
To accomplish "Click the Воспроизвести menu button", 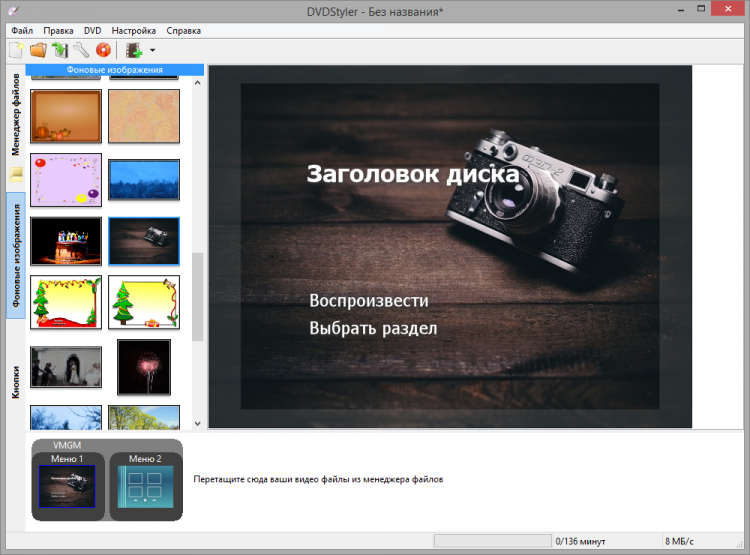I will point(369,300).
